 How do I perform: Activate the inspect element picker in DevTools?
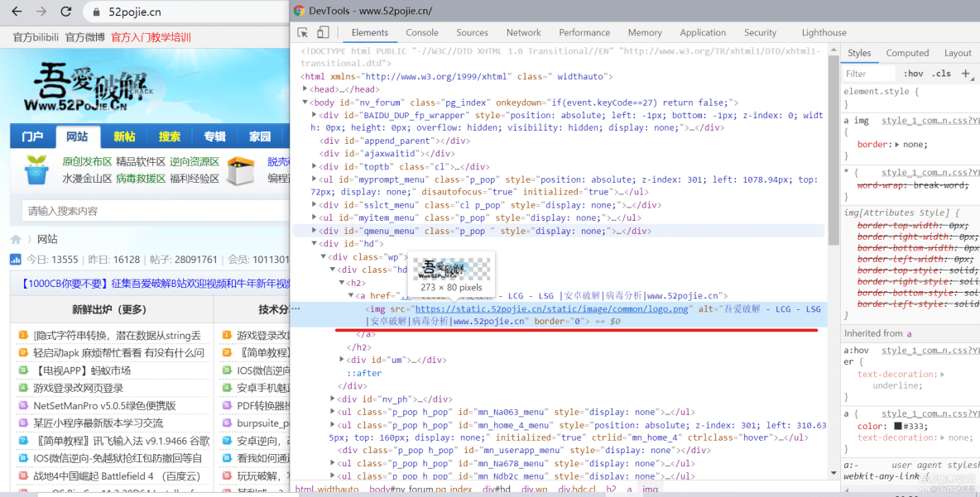click(302, 32)
